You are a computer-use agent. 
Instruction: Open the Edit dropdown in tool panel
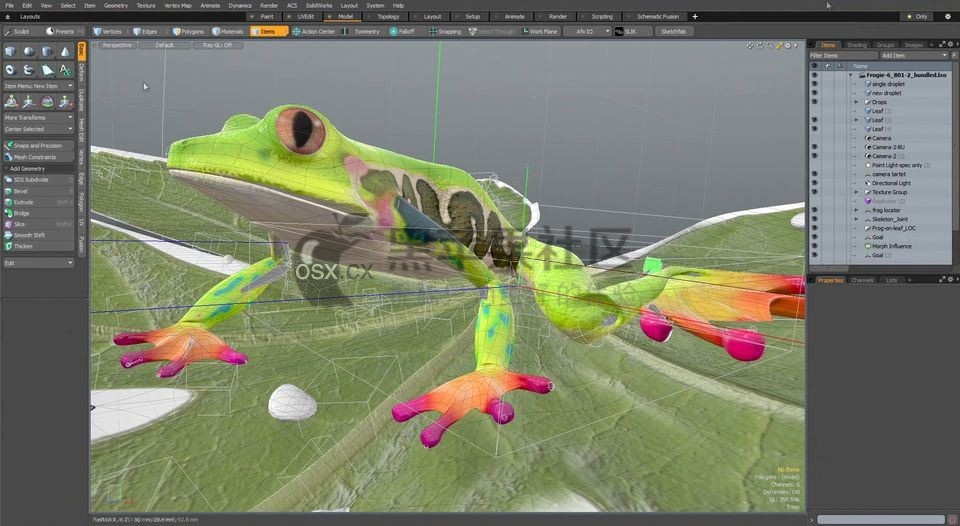[x=38, y=263]
